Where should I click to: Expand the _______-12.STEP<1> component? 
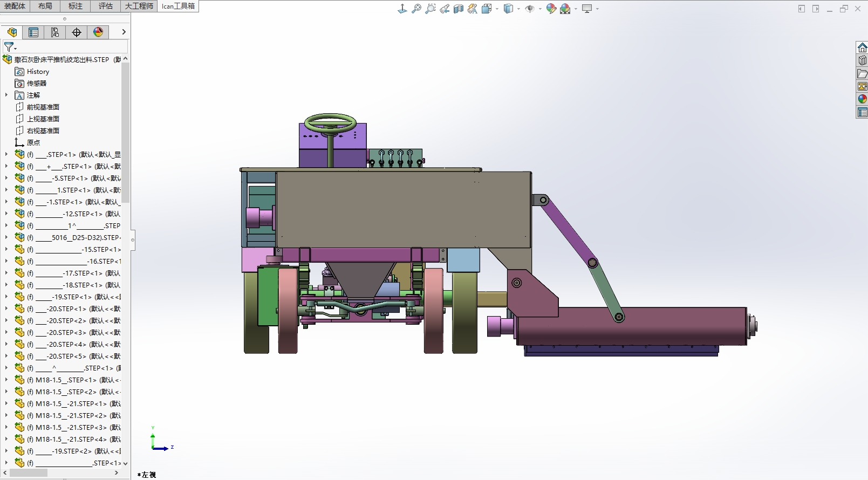6,214
